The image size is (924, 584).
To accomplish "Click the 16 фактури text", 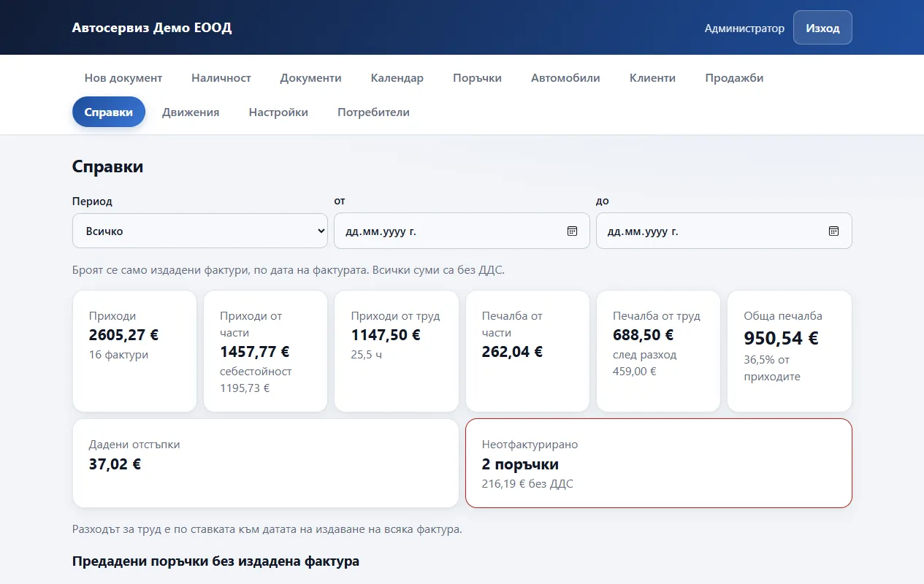I will (x=118, y=355).
